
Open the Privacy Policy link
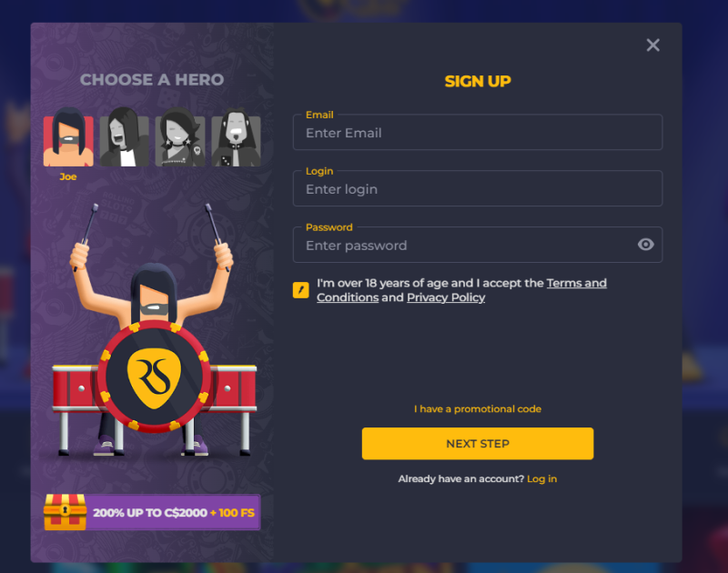tap(446, 297)
